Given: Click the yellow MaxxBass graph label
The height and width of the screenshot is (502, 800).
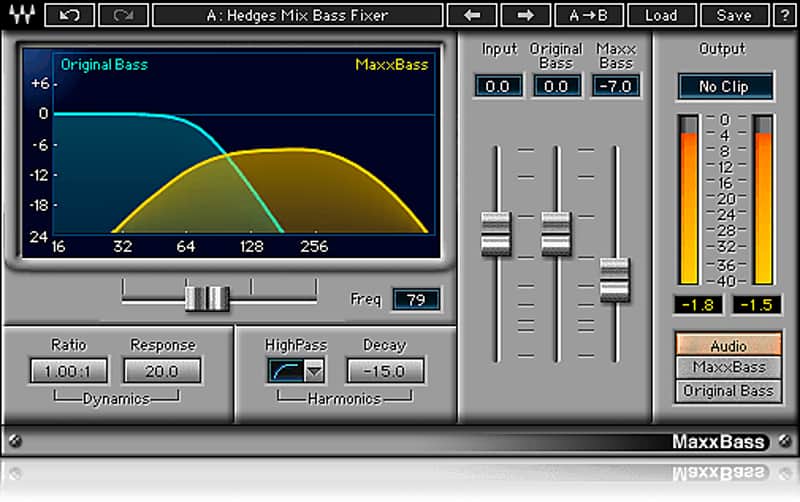Looking at the screenshot, I should click(x=392, y=64).
